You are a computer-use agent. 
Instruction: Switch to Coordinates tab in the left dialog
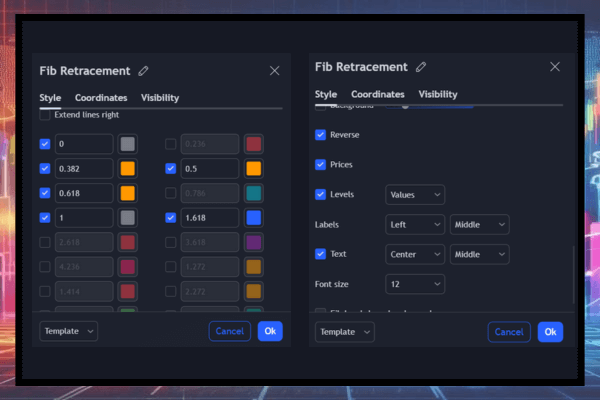(x=100, y=98)
